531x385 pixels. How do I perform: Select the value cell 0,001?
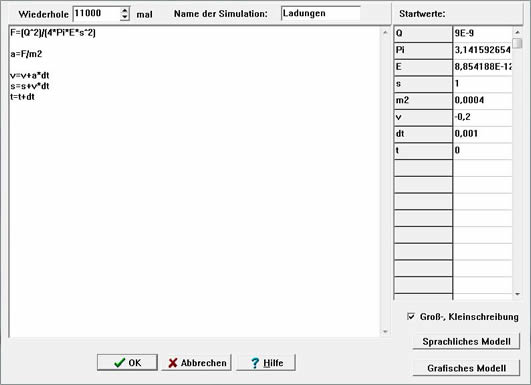(483, 134)
